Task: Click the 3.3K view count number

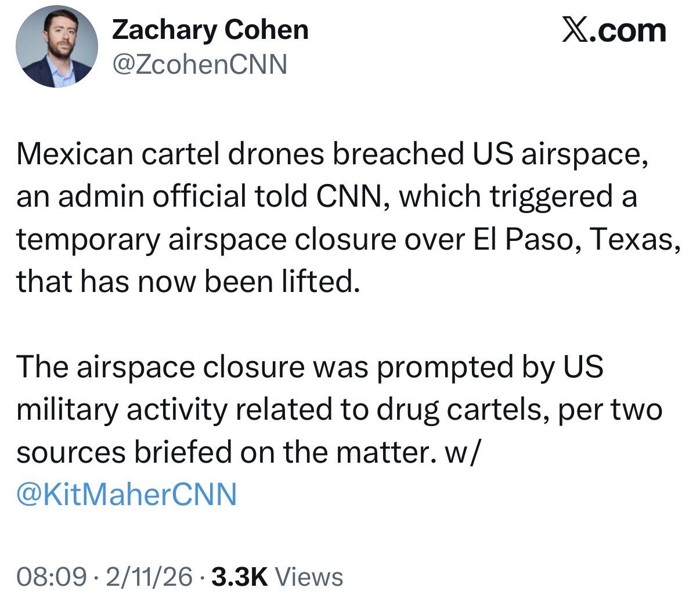Action: pyautogui.click(x=240, y=576)
